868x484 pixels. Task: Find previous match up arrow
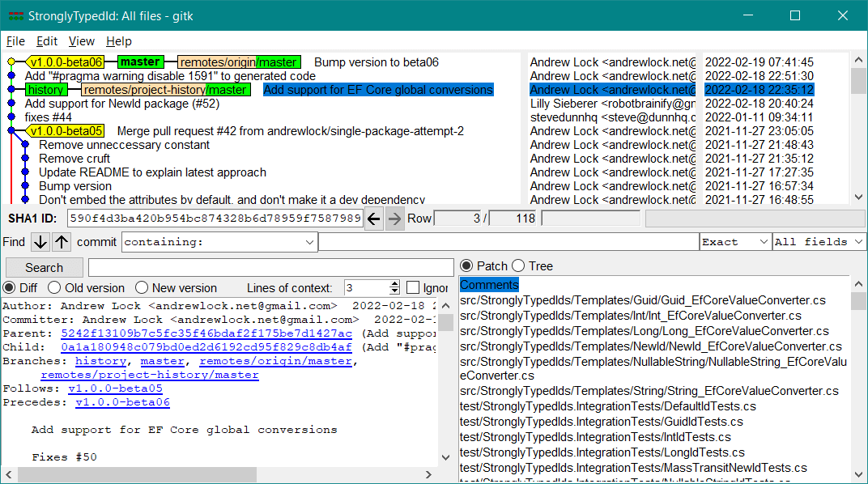[x=62, y=242]
